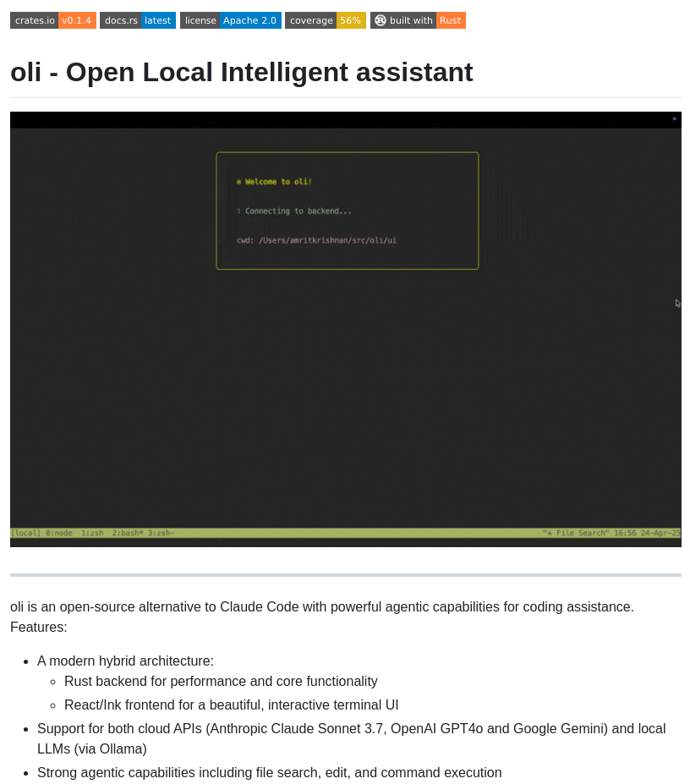
Task: Click the Rust gear logo on the built-with badge
Action: (382, 20)
